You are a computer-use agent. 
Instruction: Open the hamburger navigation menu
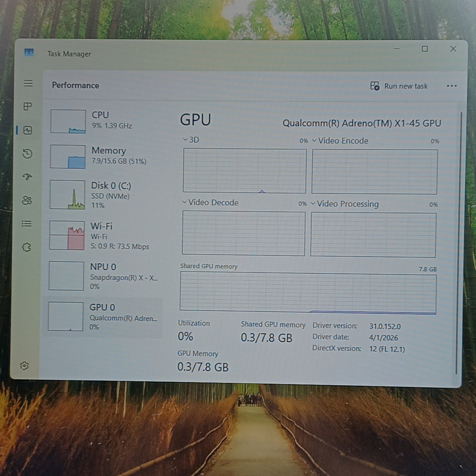(28, 83)
